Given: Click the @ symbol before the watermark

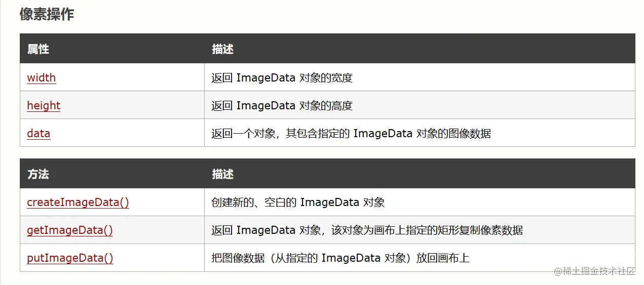Looking at the screenshot, I should click(x=558, y=271).
